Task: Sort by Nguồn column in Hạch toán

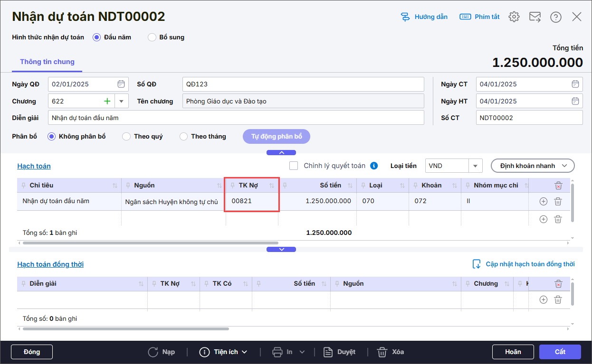Action: [x=220, y=186]
